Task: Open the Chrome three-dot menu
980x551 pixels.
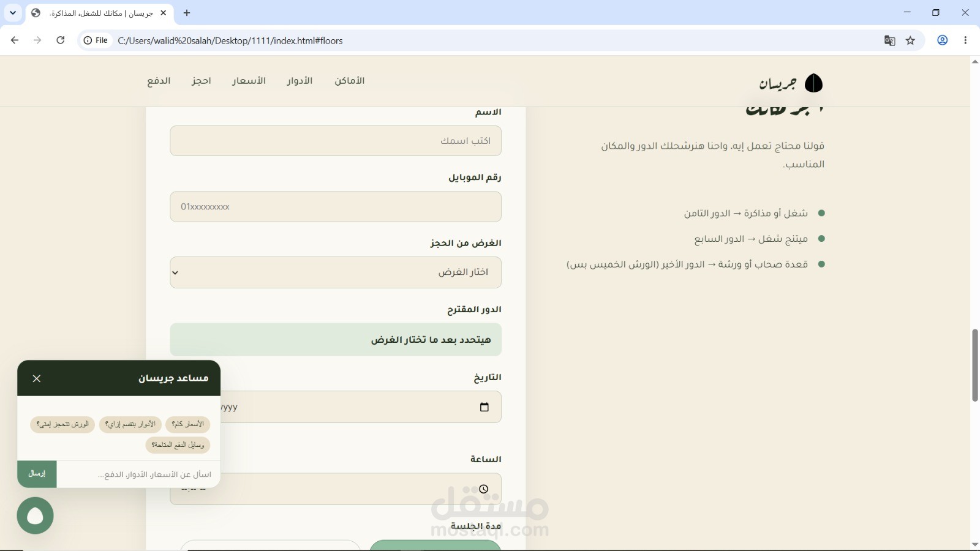Action: pyautogui.click(x=965, y=40)
